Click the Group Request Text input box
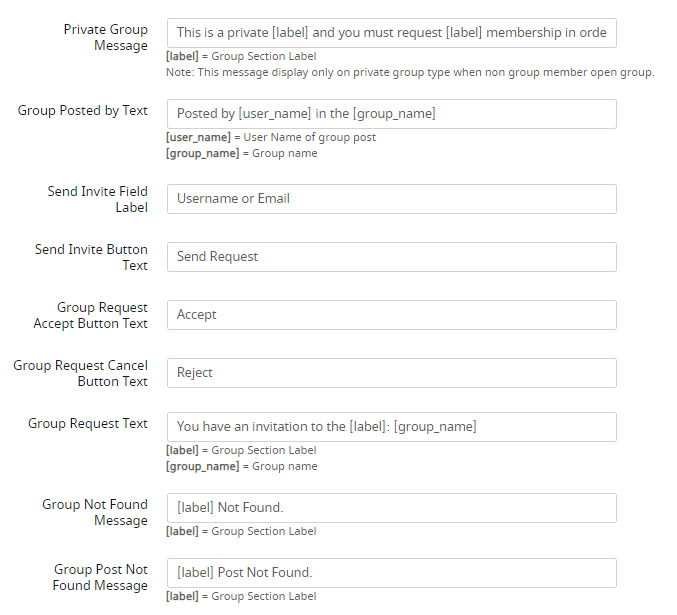Screen dimensions: 677x615 coord(391,427)
